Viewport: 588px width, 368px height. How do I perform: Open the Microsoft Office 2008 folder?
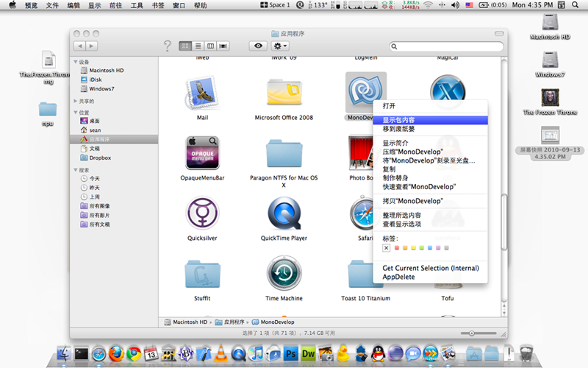click(284, 91)
